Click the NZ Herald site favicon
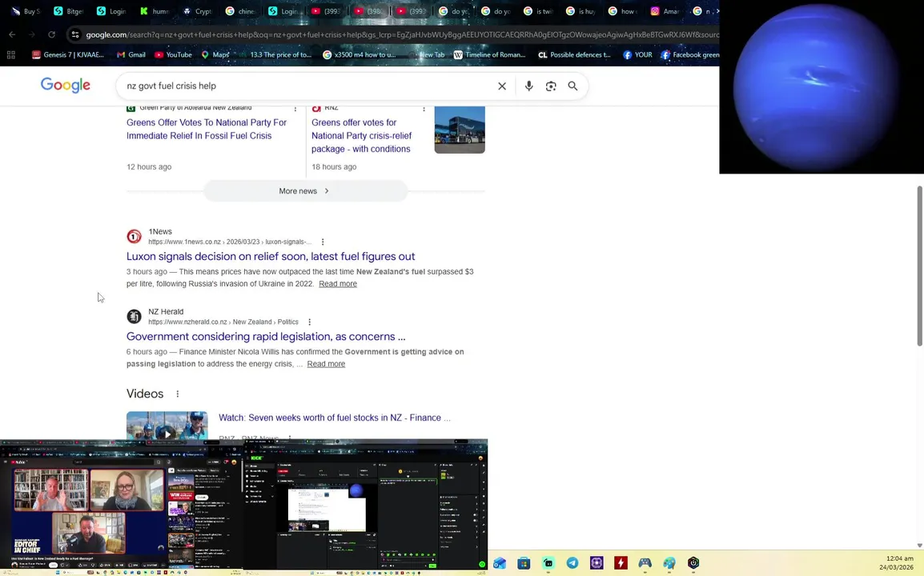 (135, 316)
